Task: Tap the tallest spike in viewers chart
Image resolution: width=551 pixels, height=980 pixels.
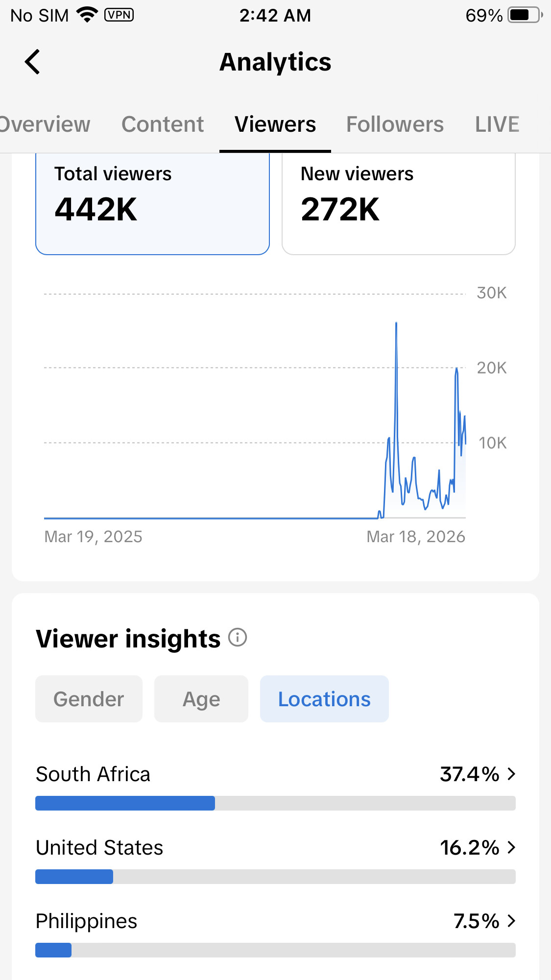Action: click(396, 324)
